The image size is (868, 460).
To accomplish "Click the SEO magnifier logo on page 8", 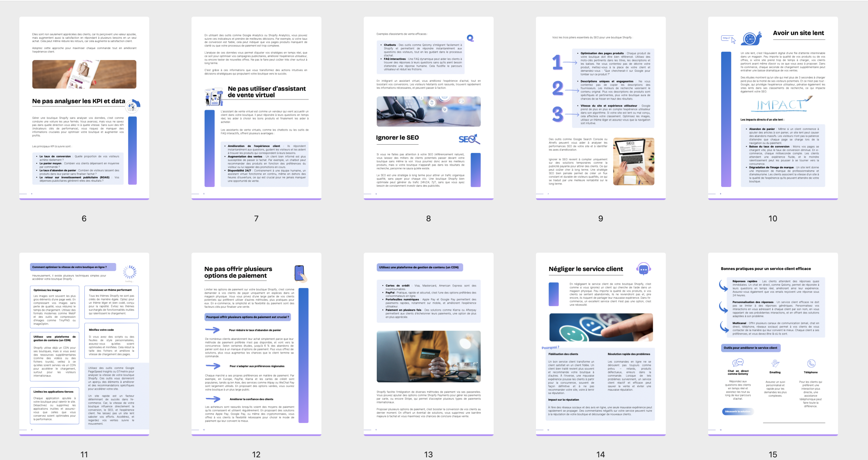I will pyautogui.click(x=469, y=139).
